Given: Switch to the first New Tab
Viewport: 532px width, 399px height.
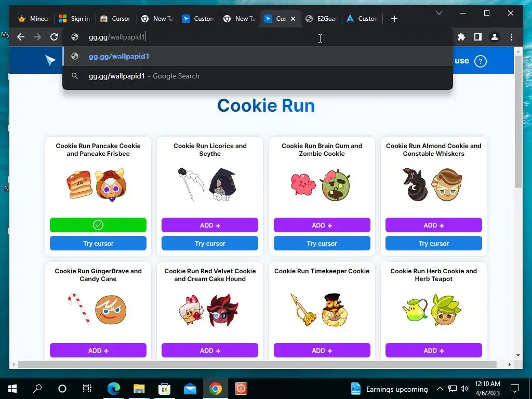Looking at the screenshot, I should (x=157, y=19).
